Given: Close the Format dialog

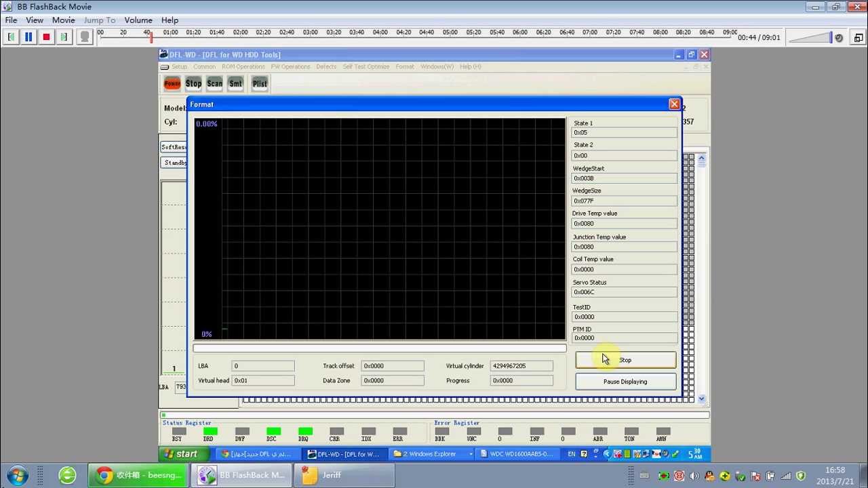Looking at the screenshot, I should (x=674, y=104).
